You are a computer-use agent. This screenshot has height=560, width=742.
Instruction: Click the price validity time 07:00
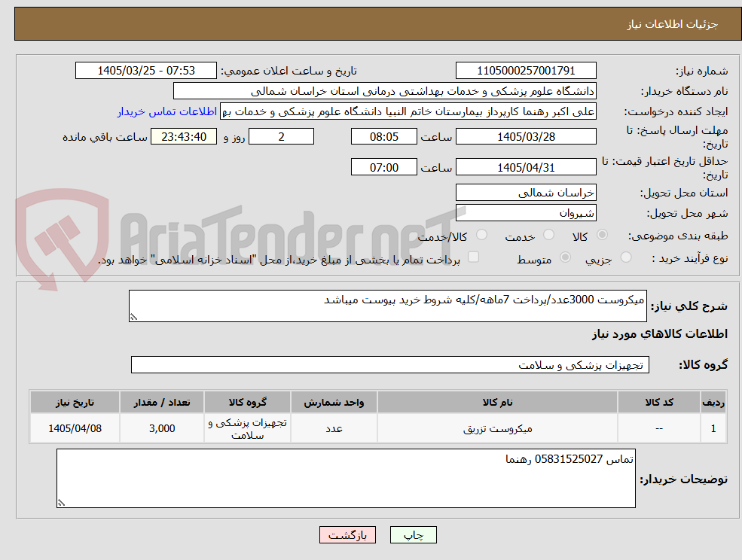click(x=383, y=167)
